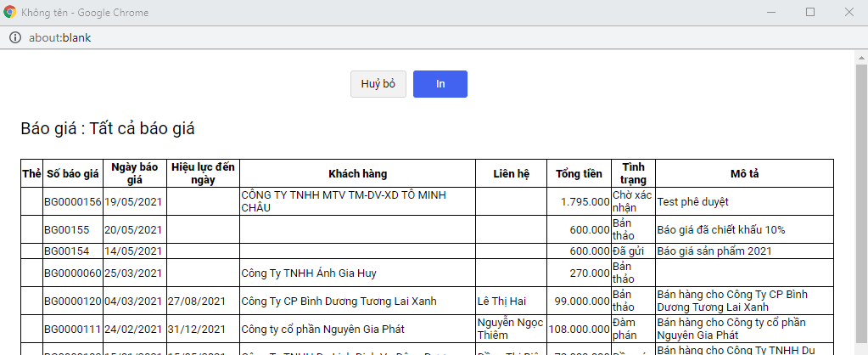Click the Bản thảo status in BG0000060 row
The height and width of the screenshot is (355, 868).
tap(624, 273)
